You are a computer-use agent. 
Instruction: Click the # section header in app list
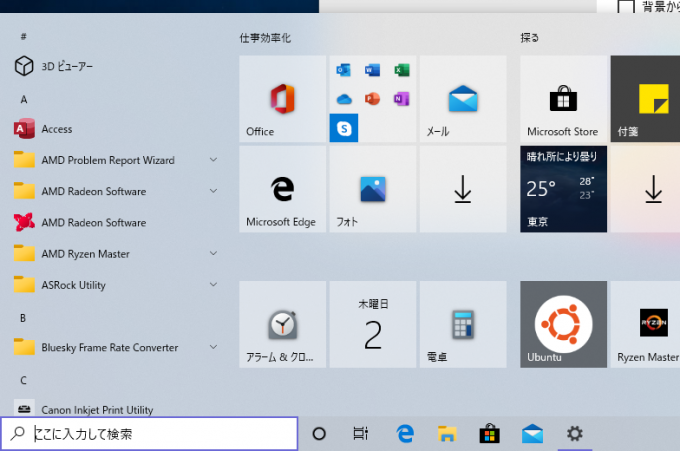[x=23, y=36]
